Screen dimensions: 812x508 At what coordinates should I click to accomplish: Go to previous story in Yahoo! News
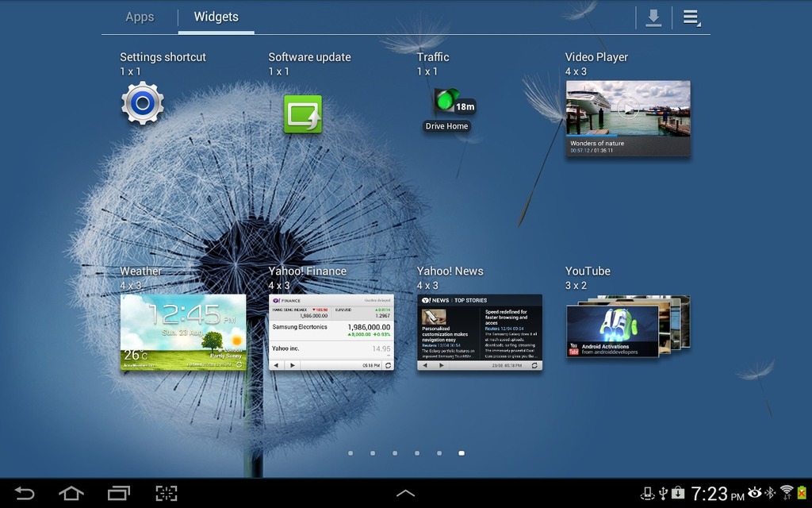425,365
